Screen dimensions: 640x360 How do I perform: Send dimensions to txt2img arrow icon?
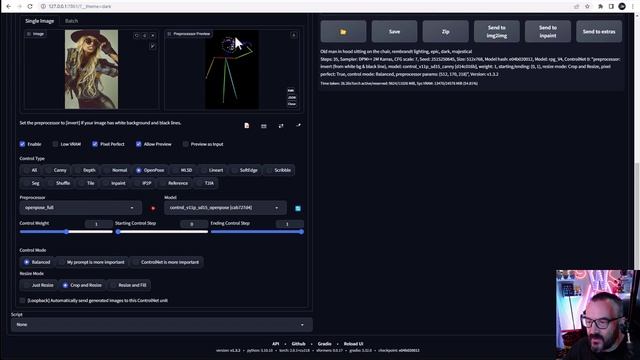pyautogui.click(x=298, y=125)
